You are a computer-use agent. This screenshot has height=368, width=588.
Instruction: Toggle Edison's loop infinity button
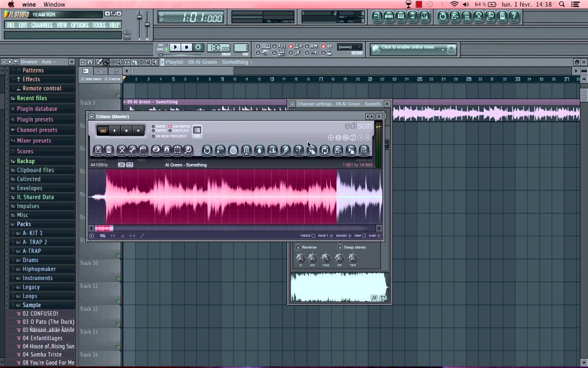[x=103, y=131]
